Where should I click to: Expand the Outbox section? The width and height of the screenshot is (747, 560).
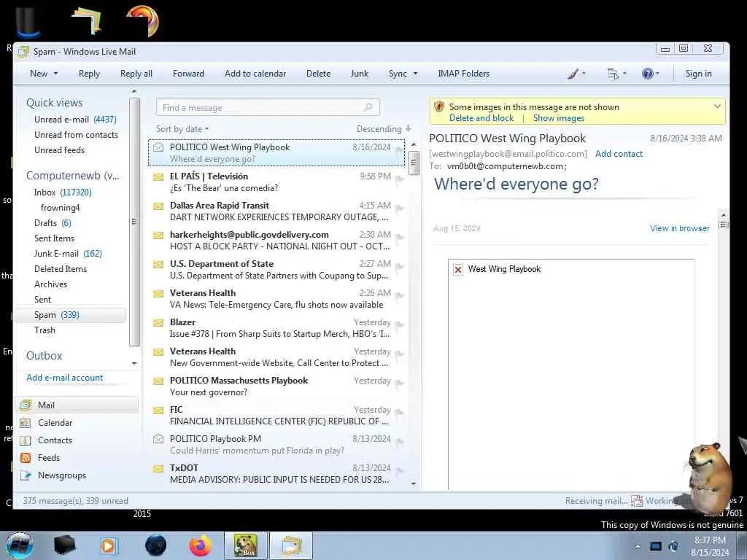tap(44, 356)
